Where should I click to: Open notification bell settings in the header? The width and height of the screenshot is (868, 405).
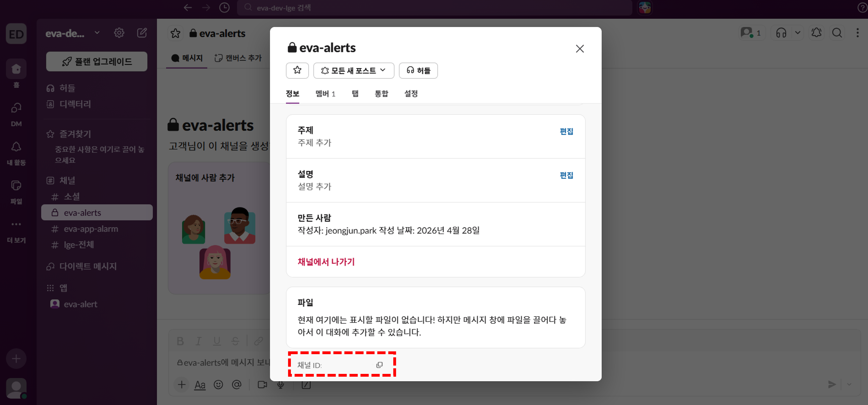(x=816, y=33)
